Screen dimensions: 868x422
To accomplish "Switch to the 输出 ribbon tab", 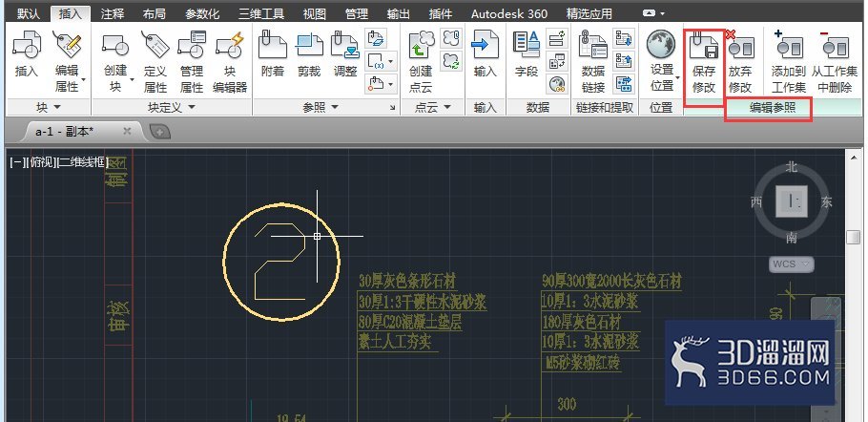I will click(x=398, y=13).
